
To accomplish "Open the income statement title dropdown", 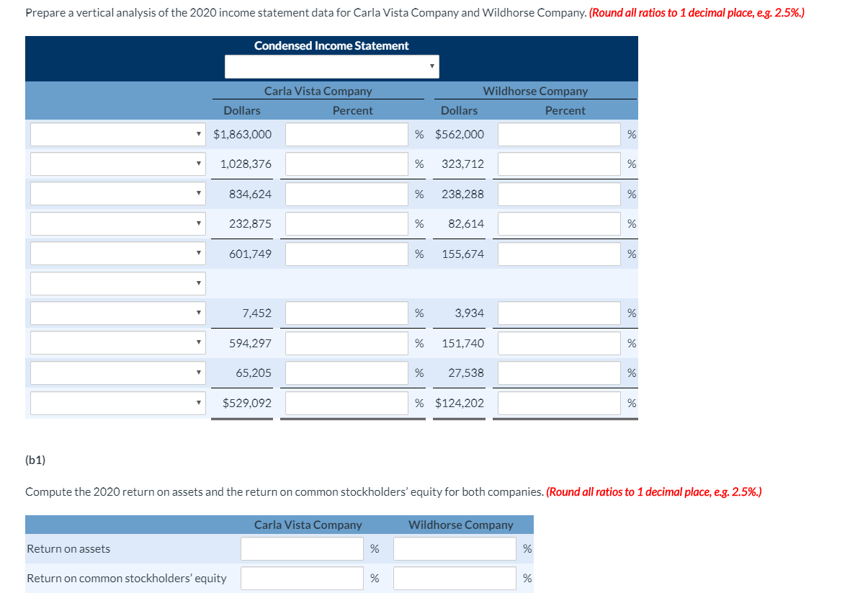I will pyautogui.click(x=331, y=66).
